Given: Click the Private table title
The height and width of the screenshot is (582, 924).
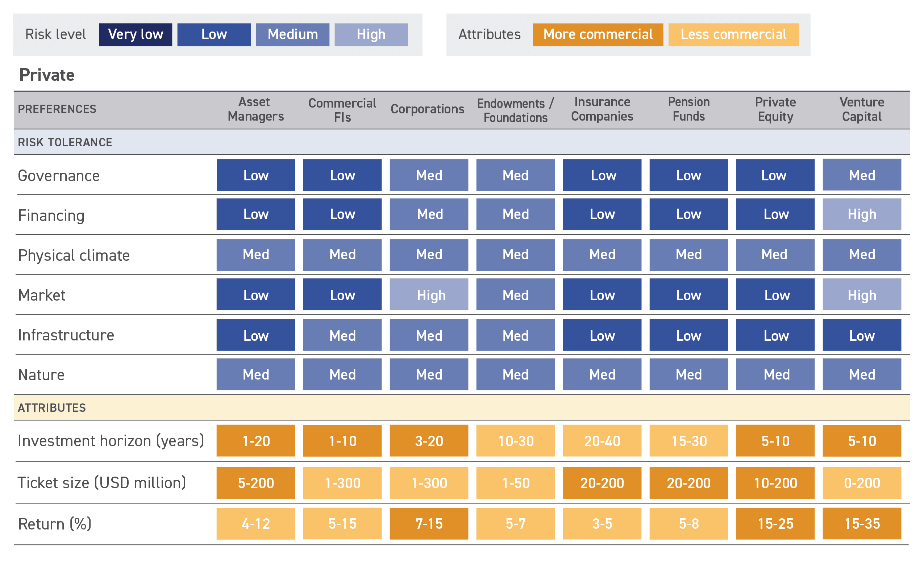Looking at the screenshot, I should tap(47, 75).
